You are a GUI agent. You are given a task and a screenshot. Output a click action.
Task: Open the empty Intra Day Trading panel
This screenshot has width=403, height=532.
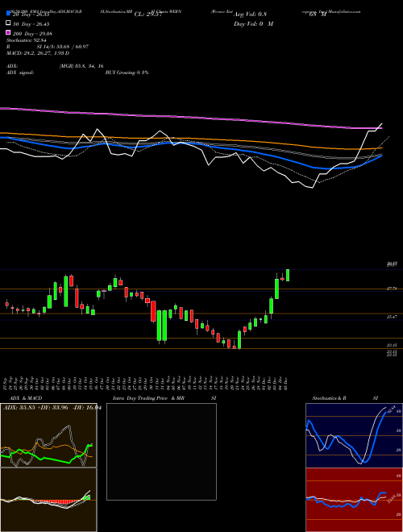point(161,451)
